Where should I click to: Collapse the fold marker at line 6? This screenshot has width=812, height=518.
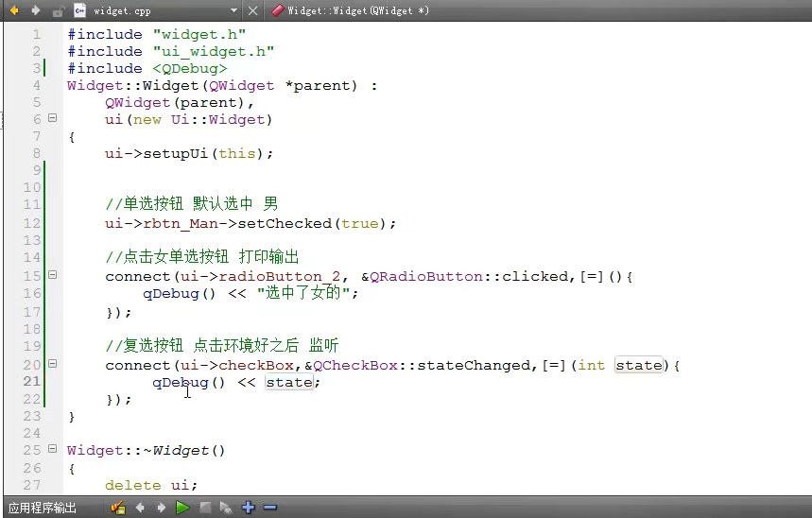(52, 118)
